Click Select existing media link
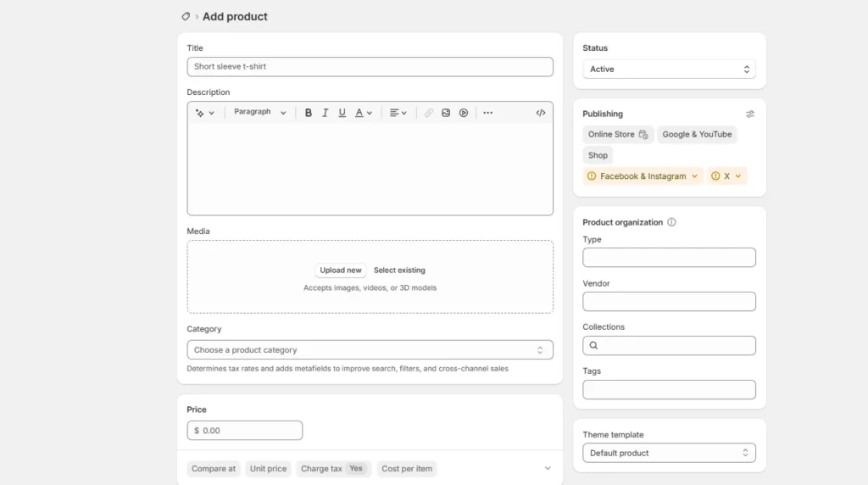The image size is (868, 485). tap(399, 270)
